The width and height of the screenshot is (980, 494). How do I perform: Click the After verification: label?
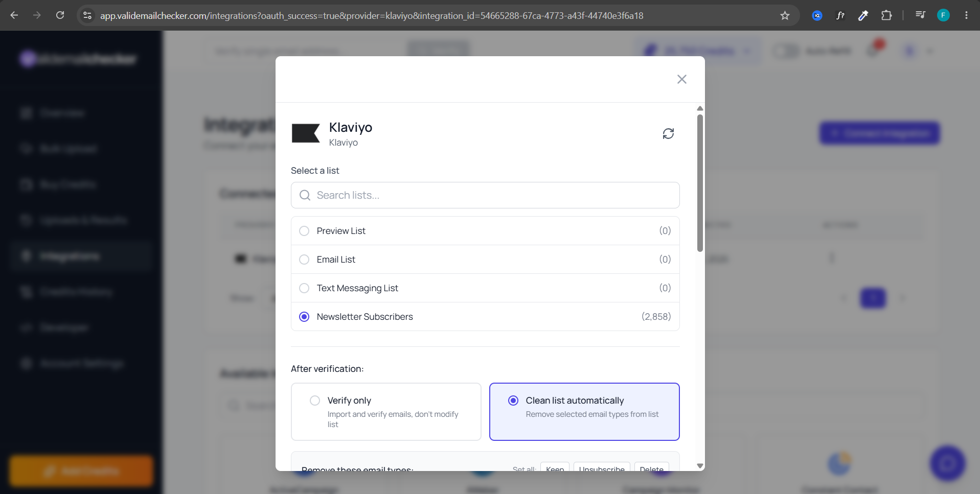click(327, 369)
